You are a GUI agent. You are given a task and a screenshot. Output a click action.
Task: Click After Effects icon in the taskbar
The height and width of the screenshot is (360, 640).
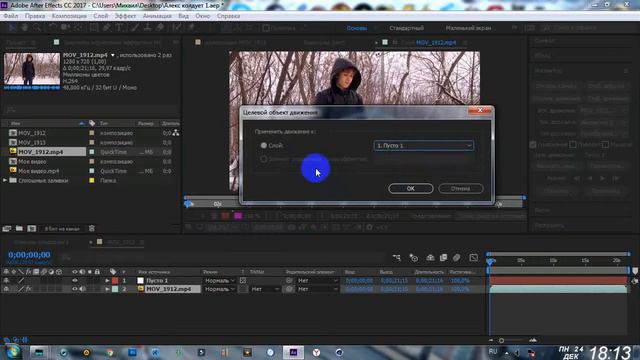click(293, 352)
